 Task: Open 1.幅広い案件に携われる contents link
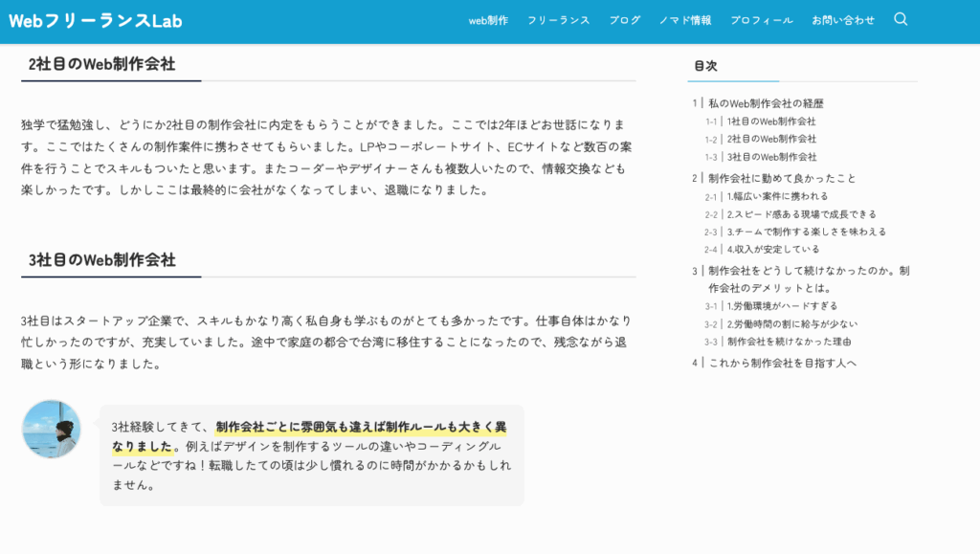[x=777, y=196]
